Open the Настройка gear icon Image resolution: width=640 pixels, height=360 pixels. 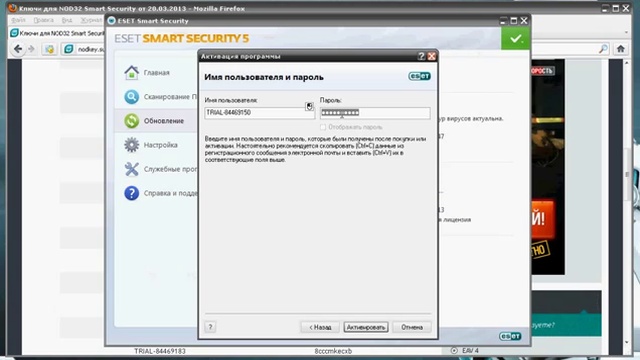point(131,145)
